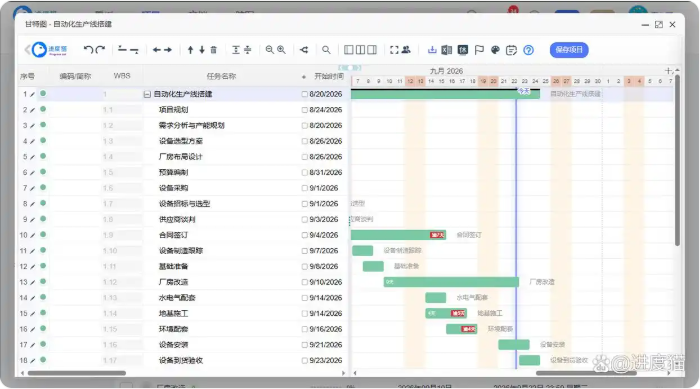The height and width of the screenshot is (389, 700).
Task: Expand all rows icon
Action: pos(236,50)
